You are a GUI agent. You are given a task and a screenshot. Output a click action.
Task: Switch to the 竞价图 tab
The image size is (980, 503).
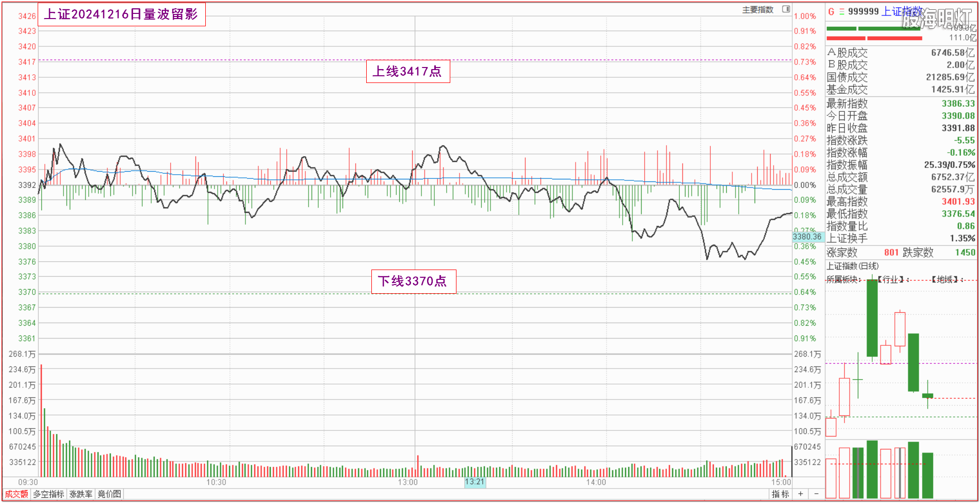click(x=109, y=494)
